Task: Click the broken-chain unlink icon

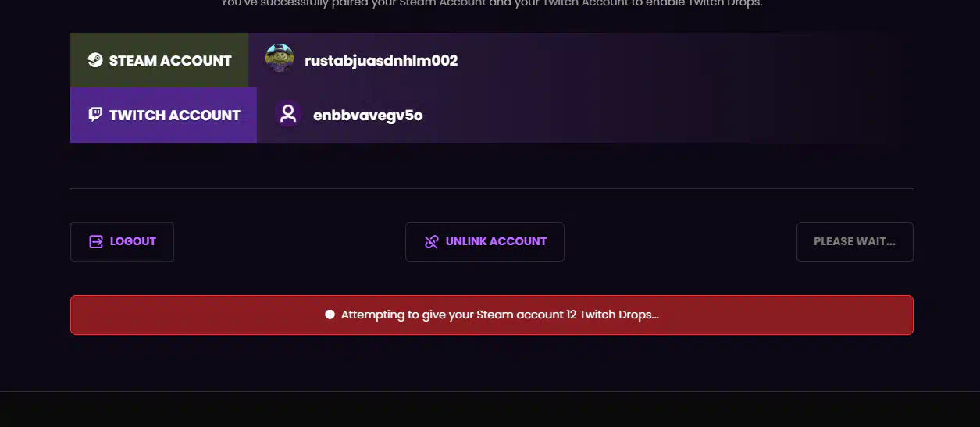Action: pos(431,241)
